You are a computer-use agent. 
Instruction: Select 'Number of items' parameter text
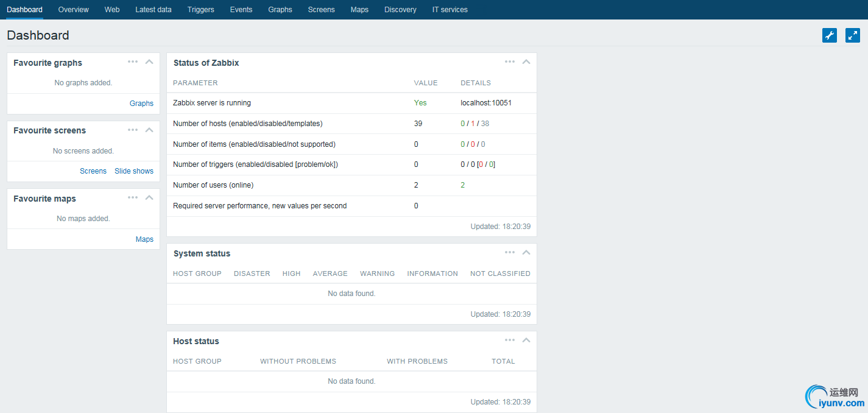(254, 144)
